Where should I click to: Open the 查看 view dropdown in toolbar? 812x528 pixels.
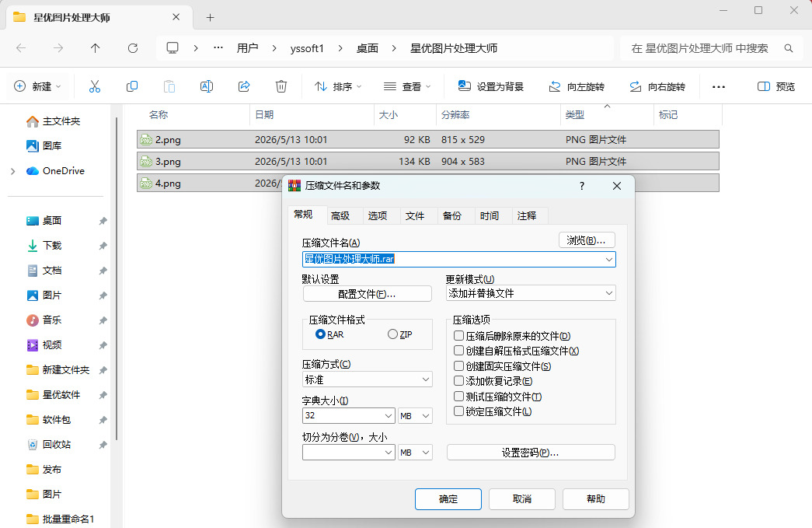(x=407, y=86)
